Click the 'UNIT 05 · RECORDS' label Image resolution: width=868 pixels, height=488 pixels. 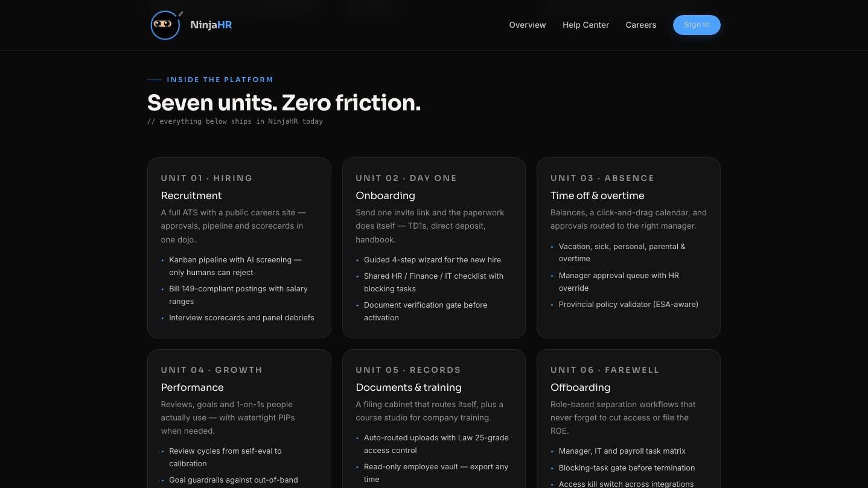408,370
